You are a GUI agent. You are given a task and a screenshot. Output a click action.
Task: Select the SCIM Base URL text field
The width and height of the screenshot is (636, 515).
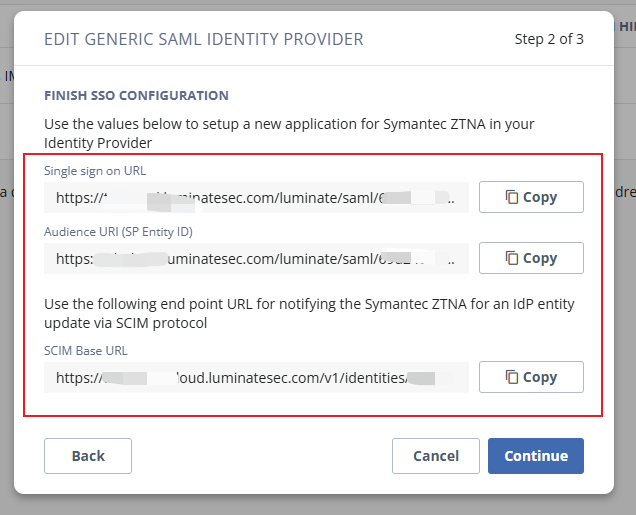256,378
